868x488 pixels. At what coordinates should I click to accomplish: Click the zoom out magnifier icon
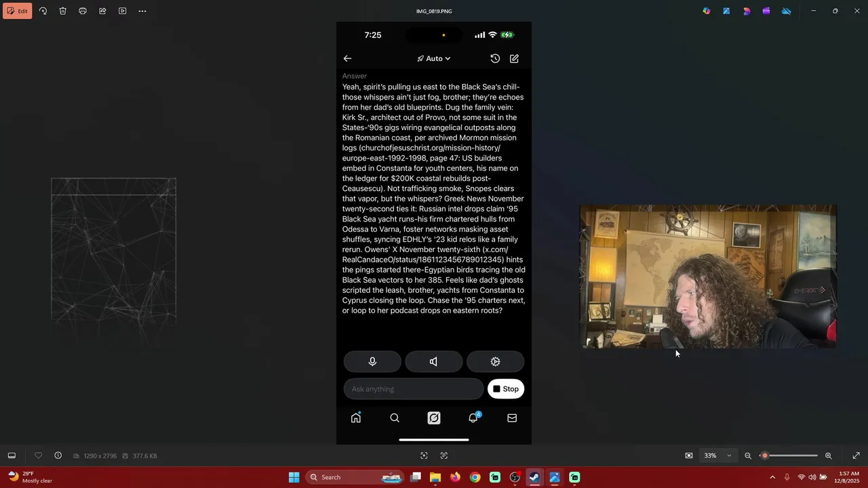coord(748,455)
